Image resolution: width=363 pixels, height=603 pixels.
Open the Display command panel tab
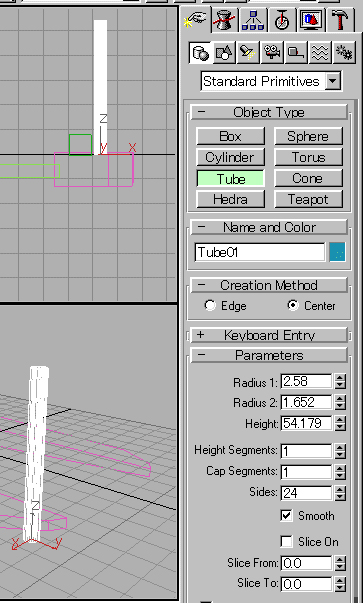pos(311,20)
